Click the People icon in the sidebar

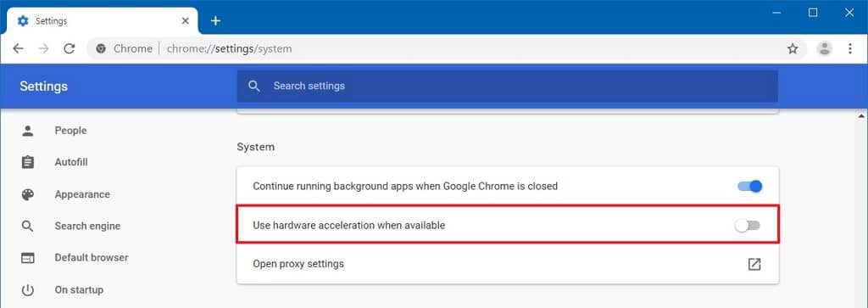tap(28, 131)
